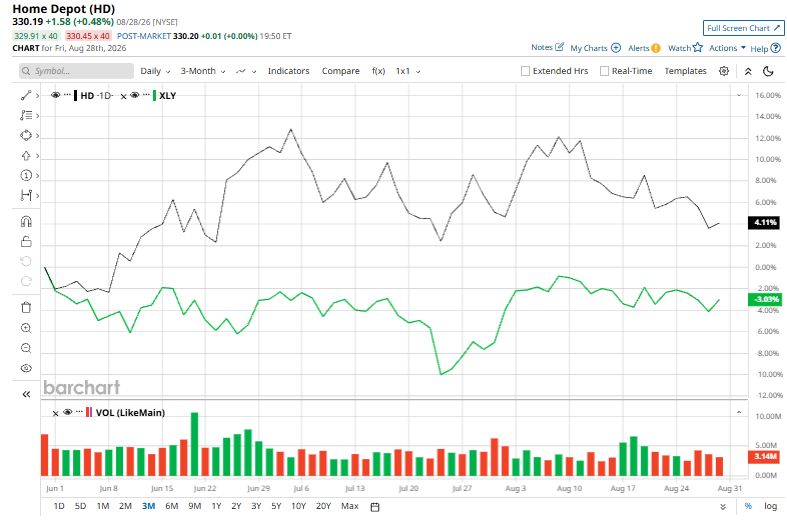Open the 3-Month period dropdown
Viewport: 787px width, 522px height.
click(x=203, y=71)
